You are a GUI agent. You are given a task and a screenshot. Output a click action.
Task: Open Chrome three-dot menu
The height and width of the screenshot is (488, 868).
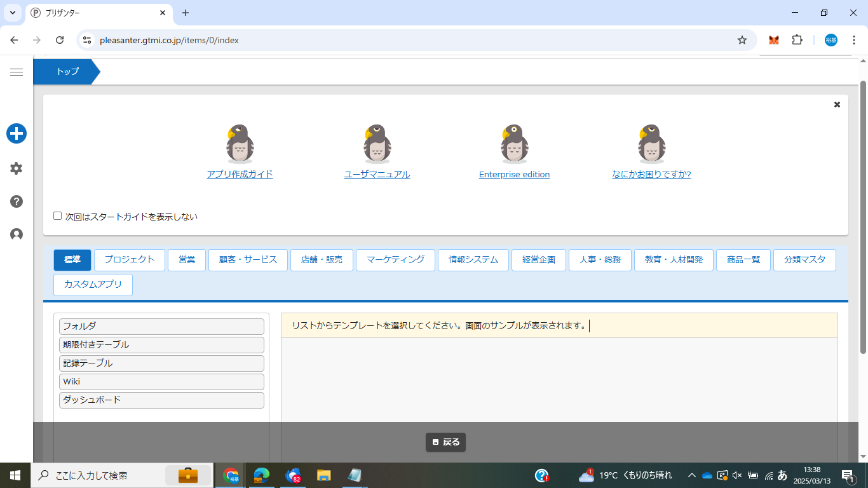coord(853,40)
